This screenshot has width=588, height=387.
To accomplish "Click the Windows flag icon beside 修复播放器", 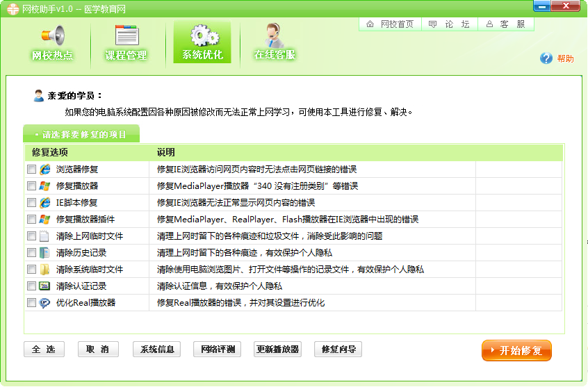I will coord(45,186).
